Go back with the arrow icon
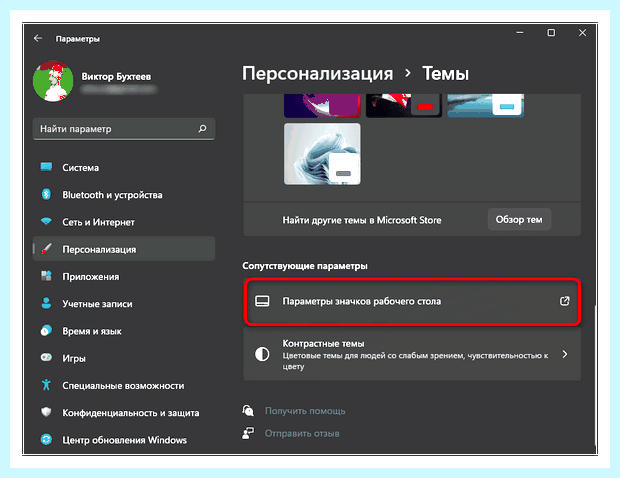Screen dimensions: 620x478 pos(38,38)
